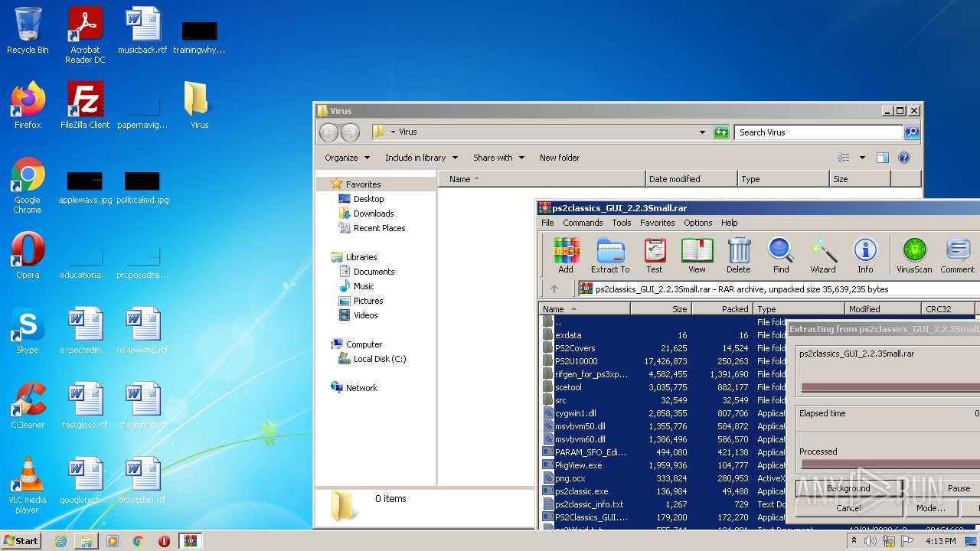Select the VLC media player desktop icon
This screenshot has height=551, width=980.
[28, 485]
